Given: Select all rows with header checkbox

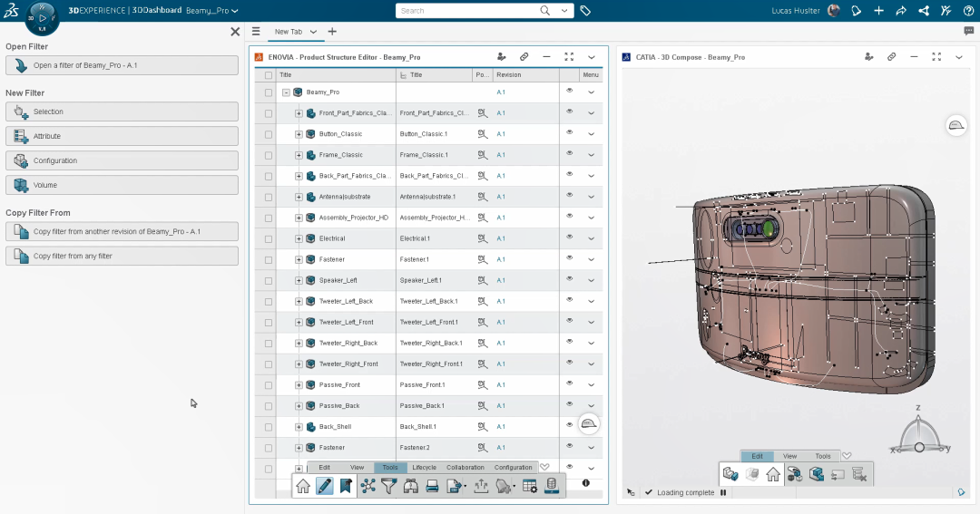Looking at the screenshot, I should tap(269, 75).
